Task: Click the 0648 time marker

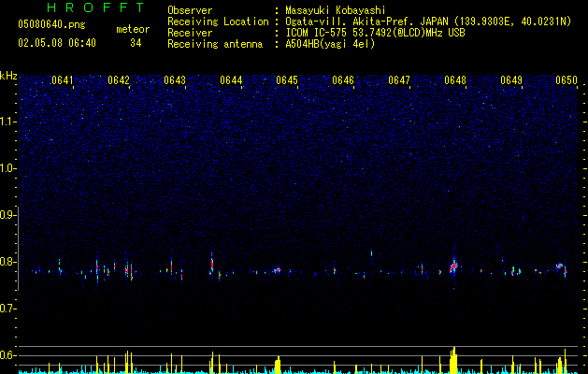Action: (x=455, y=80)
